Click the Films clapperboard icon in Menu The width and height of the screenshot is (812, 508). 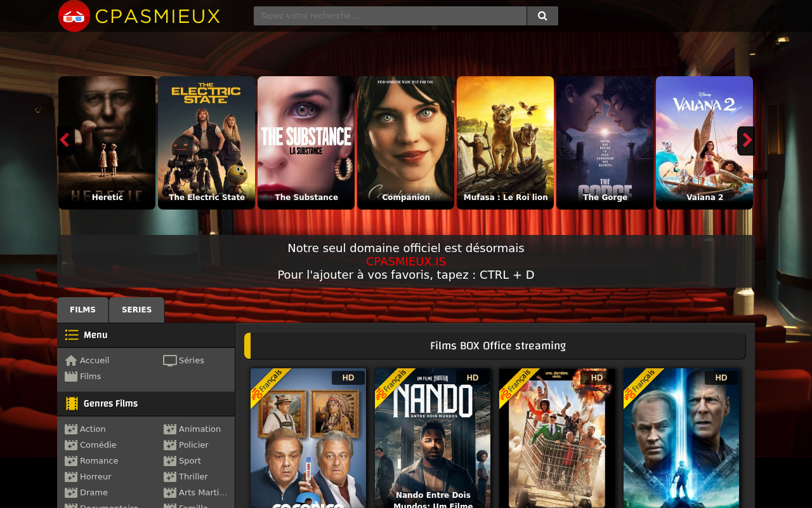coord(71,377)
